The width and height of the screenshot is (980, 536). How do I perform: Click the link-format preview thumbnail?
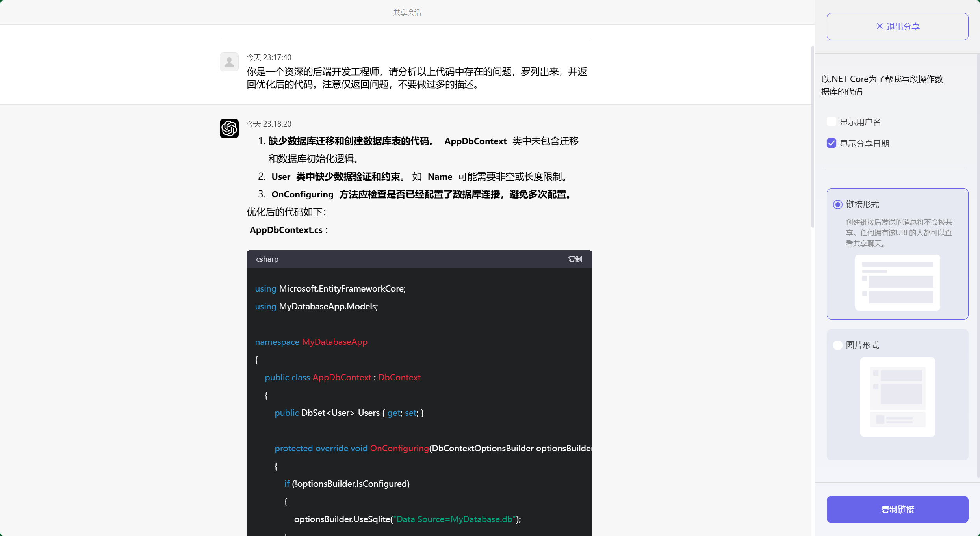897,283
